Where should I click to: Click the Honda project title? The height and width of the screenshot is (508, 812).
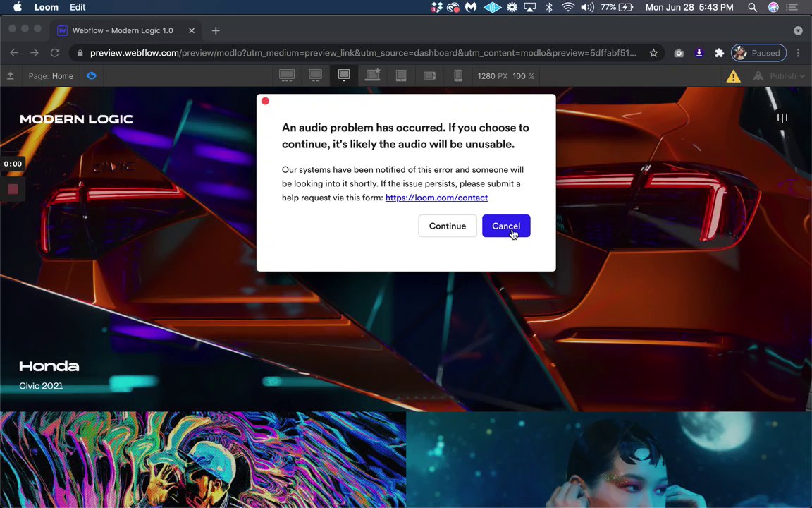[49, 366]
